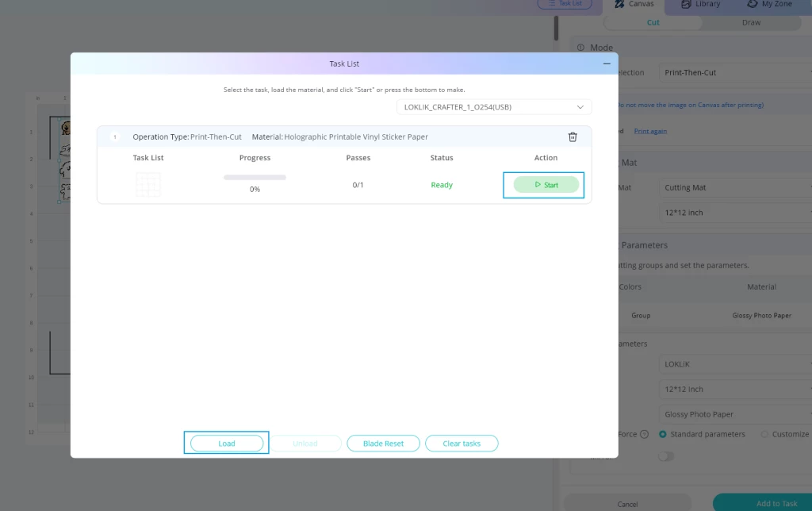812x511 pixels.
Task: Open the LOKLIK dropdown in parameters
Action: pyautogui.click(x=735, y=364)
